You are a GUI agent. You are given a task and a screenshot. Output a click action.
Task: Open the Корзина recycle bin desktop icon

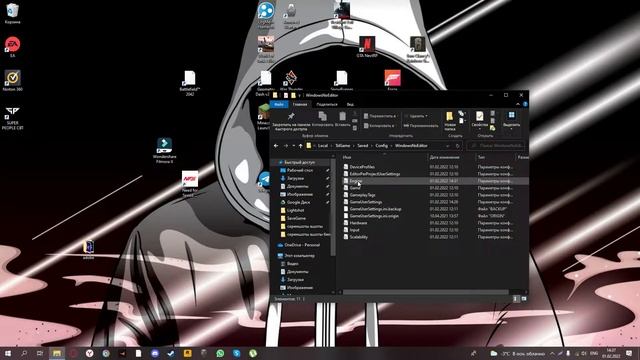coord(13,13)
